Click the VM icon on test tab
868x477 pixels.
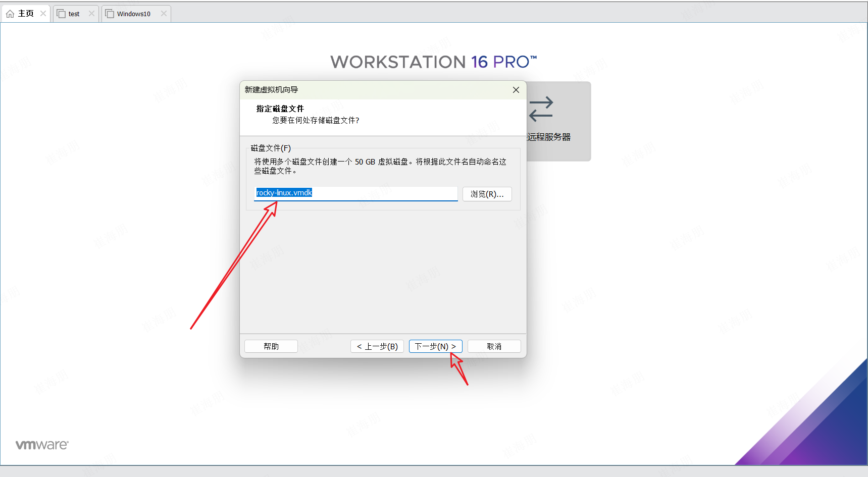61,14
